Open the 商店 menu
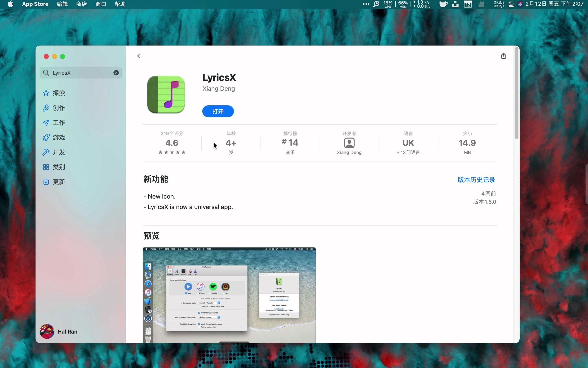This screenshot has width=588, height=368. [81, 4]
